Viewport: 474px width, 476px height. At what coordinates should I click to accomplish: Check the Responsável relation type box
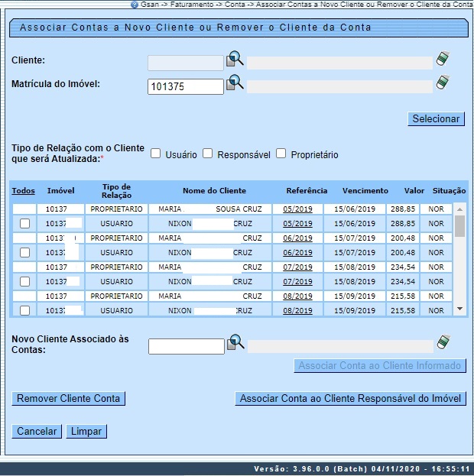click(x=207, y=154)
